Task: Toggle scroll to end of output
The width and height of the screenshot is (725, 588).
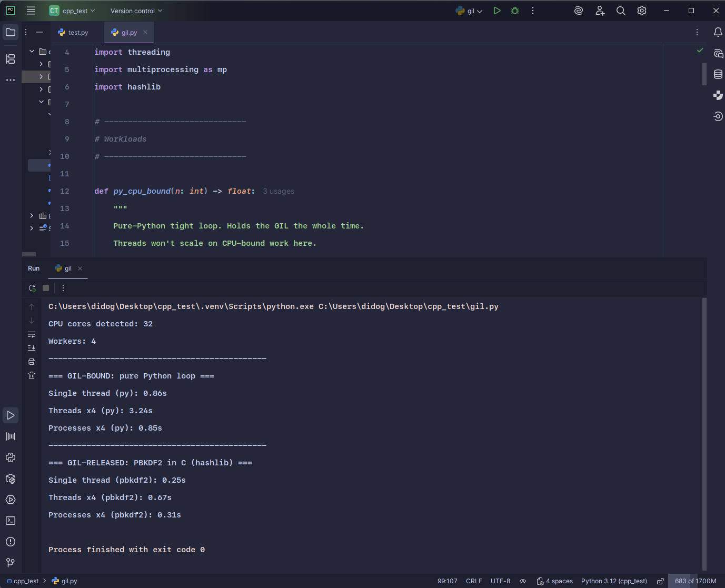Action: [32, 348]
